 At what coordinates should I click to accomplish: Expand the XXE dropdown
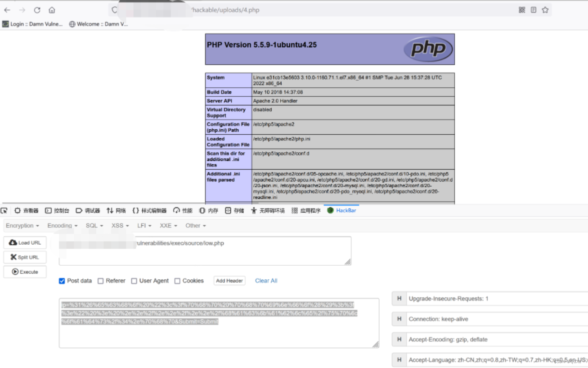[x=168, y=226]
